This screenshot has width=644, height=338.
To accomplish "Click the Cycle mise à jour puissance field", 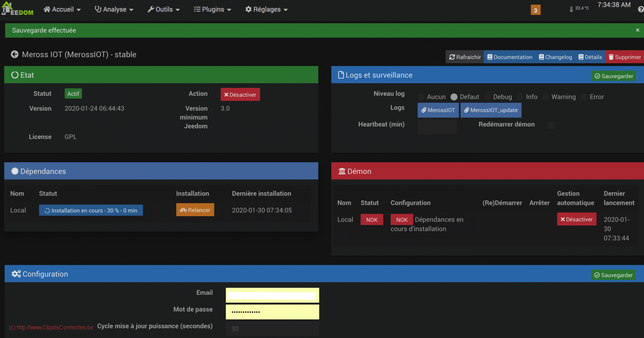I will (272, 329).
